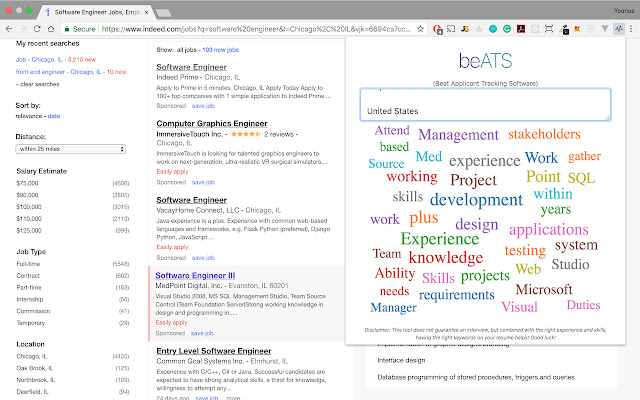Filter job type Part-time
The image size is (640, 400).
tap(29, 288)
